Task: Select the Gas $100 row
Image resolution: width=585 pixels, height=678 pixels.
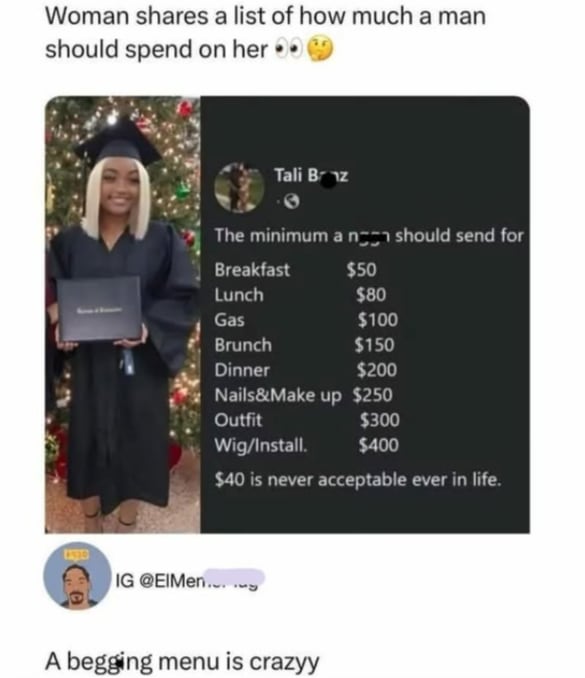Action: point(306,320)
